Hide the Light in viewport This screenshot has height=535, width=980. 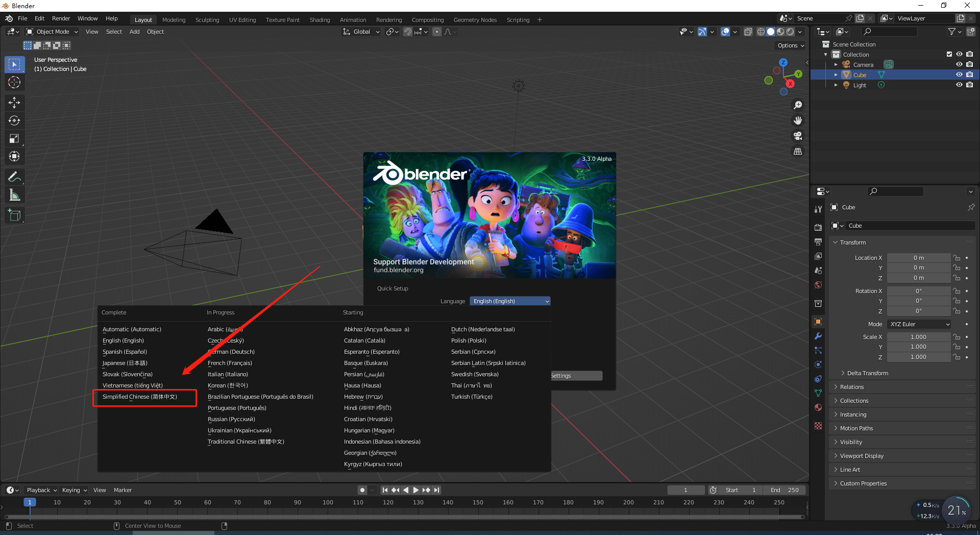point(959,85)
